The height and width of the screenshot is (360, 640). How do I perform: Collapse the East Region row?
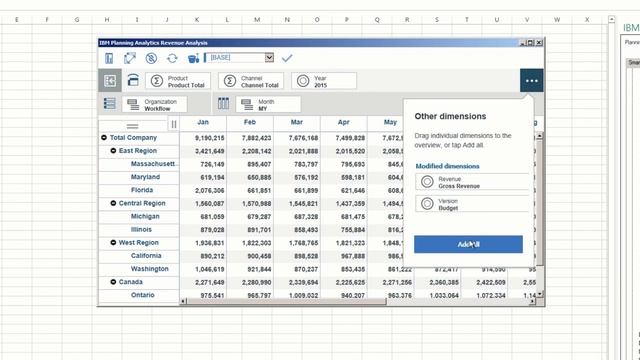click(113, 151)
